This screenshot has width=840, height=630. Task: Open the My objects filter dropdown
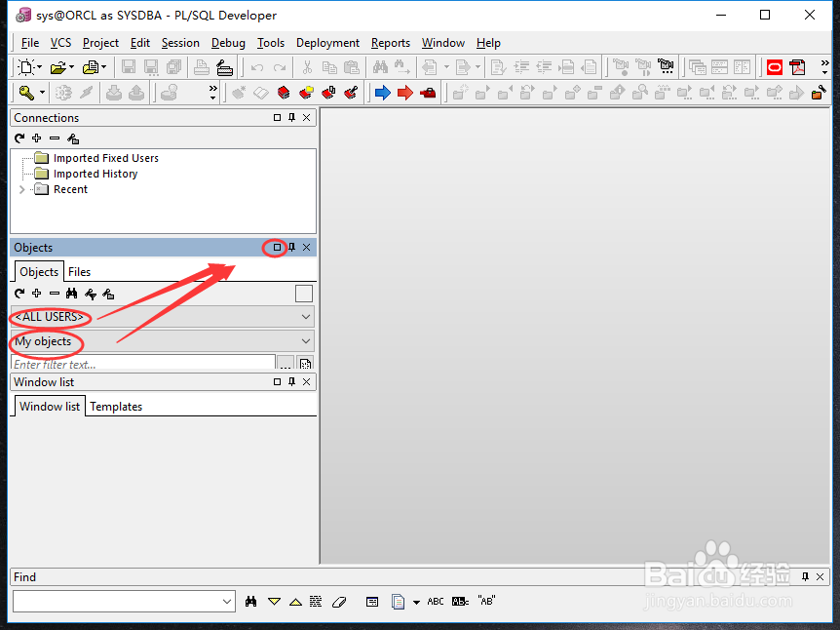[306, 341]
